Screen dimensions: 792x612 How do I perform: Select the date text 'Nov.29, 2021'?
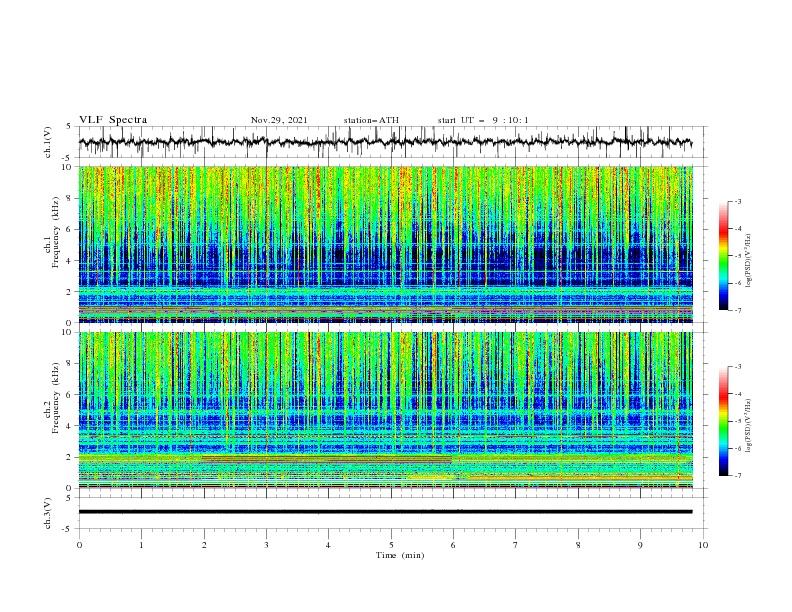click(x=279, y=120)
